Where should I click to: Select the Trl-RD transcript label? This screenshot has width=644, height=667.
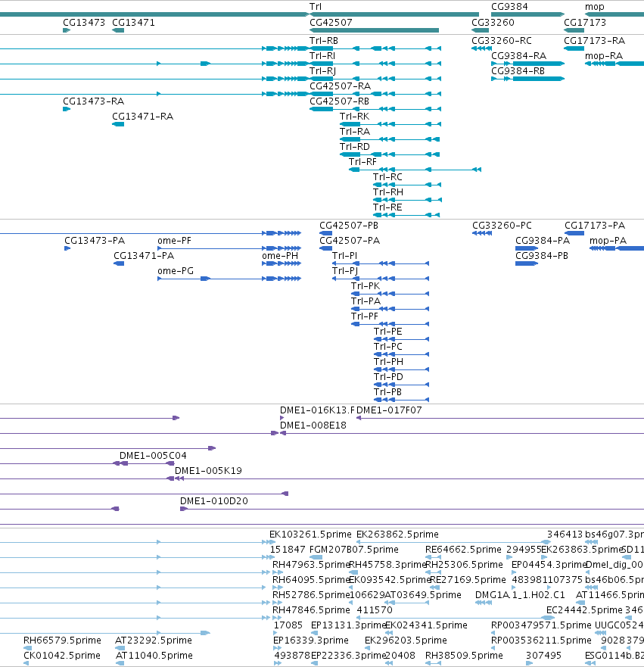click(x=354, y=147)
